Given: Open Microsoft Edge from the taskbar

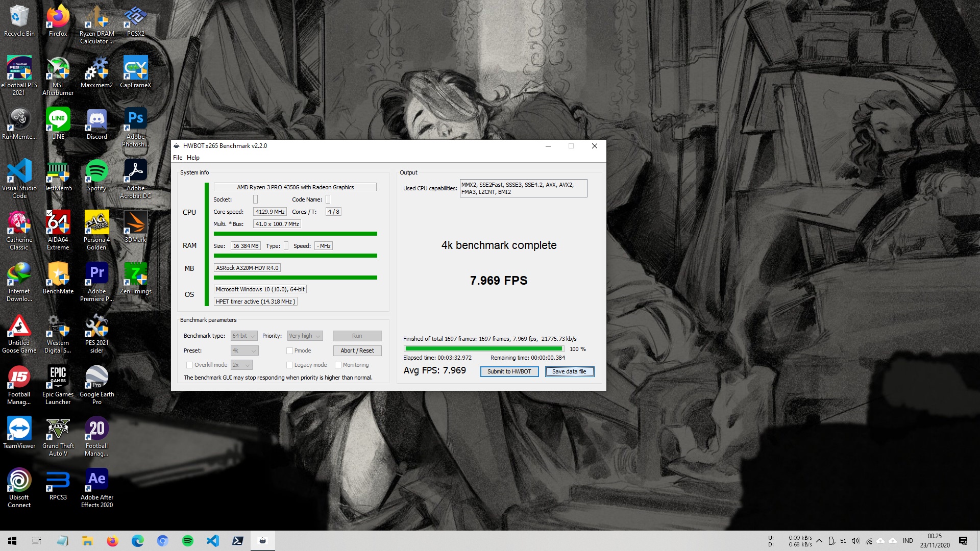Looking at the screenshot, I should (x=138, y=541).
